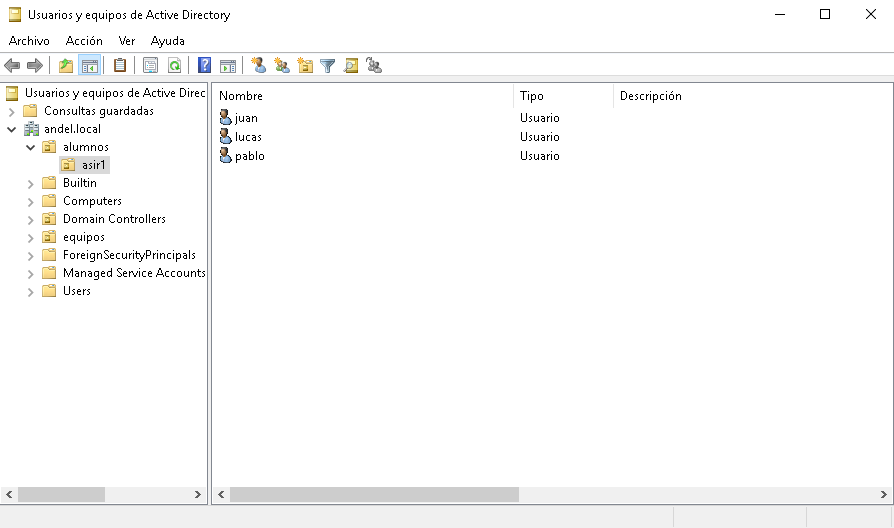The height and width of the screenshot is (528, 894).
Task: Click the Add to group toolbar icon
Action: pyautogui.click(x=374, y=66)
